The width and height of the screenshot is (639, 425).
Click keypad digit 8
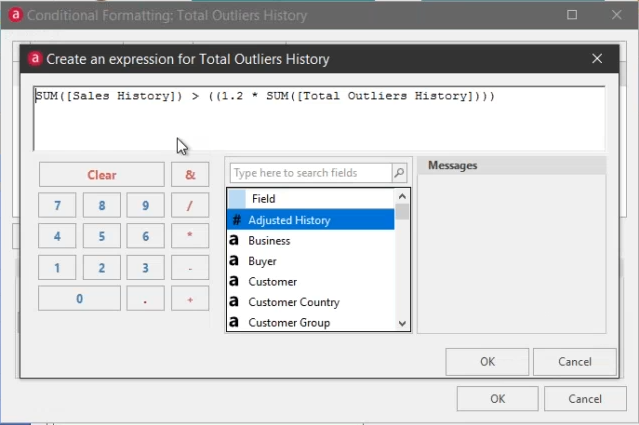[x=102, y=205]
